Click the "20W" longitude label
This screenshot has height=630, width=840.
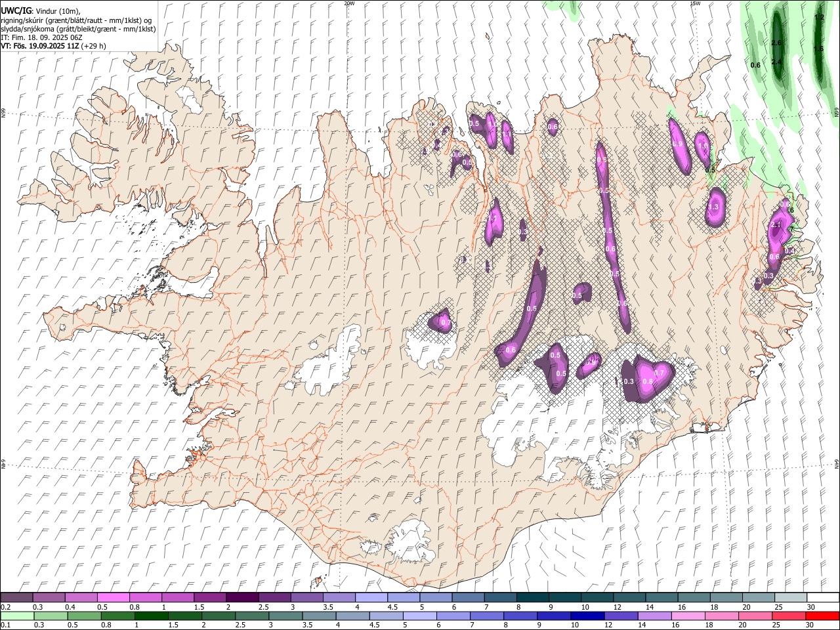(349, 3)
